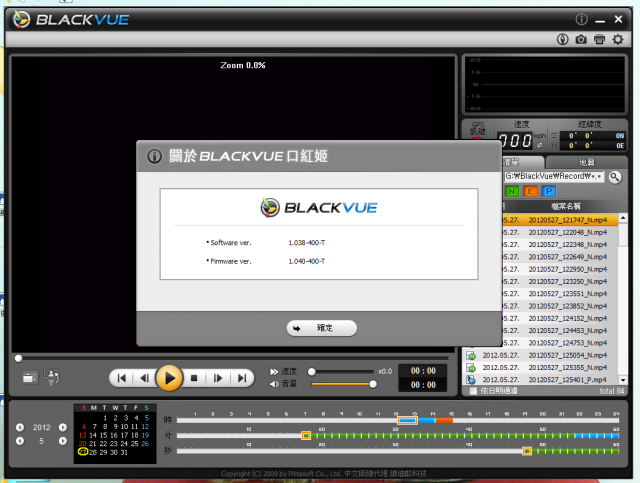The image size is (640, 483).
Task: Toggle the orange E event recording filter
Action: (530, 191)
